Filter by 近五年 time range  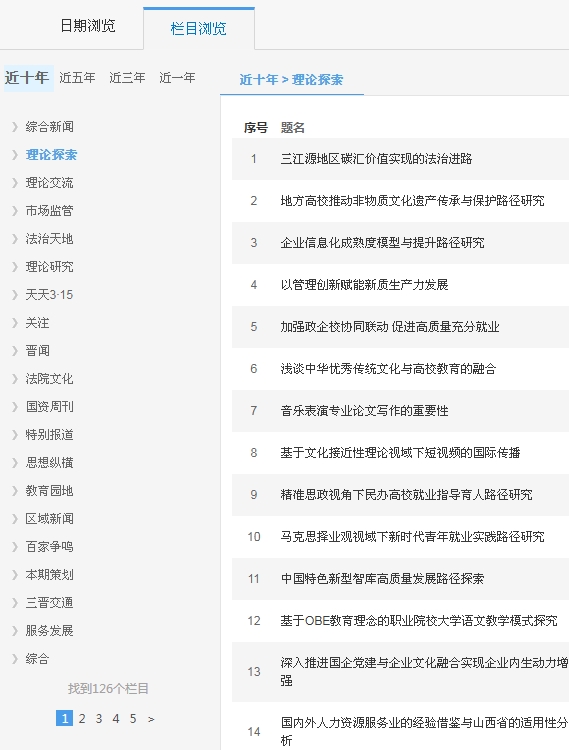(x=77, y=77)
